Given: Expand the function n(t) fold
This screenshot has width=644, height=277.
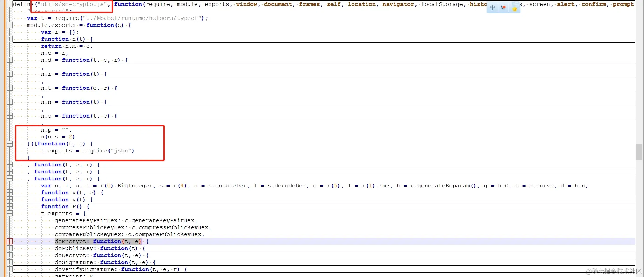Looking at the screenshot, I should pos(9,39).
